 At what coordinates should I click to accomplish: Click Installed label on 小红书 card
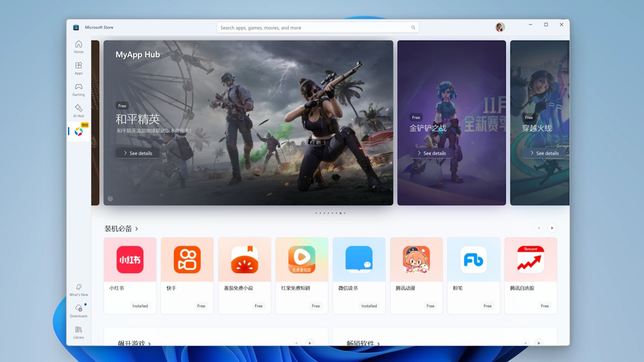pos(140,306)
